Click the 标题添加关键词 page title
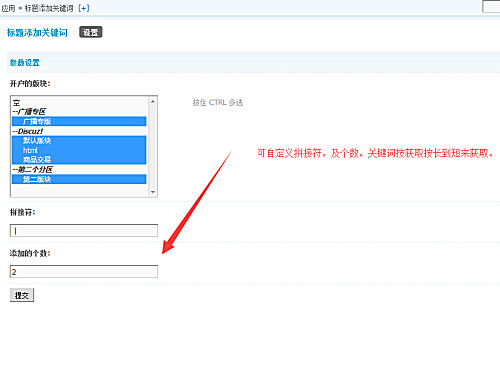The image size is (500, 369). coord(37,32)
